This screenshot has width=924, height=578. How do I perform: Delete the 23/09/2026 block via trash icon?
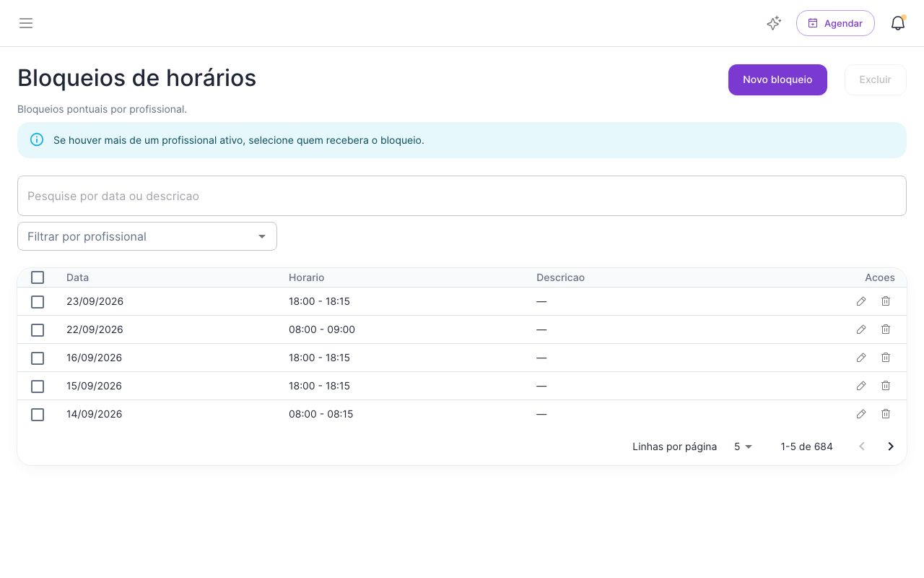[x=886, y=301]
